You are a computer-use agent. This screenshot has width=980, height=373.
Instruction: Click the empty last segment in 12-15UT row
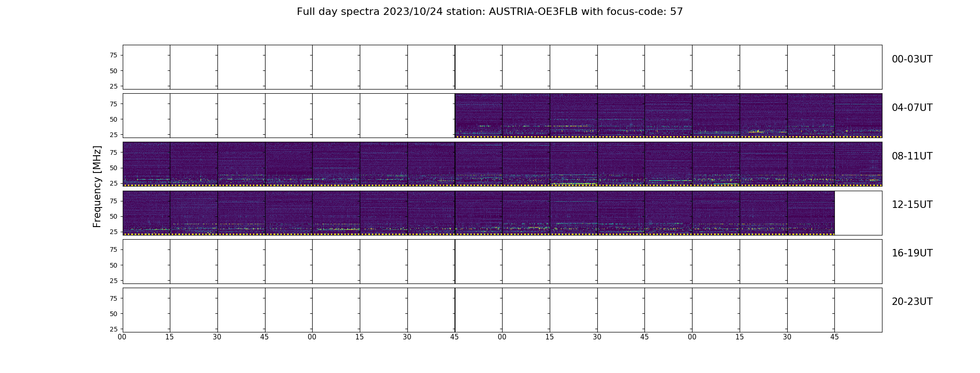pyautogui.click(x=858, y=213)
